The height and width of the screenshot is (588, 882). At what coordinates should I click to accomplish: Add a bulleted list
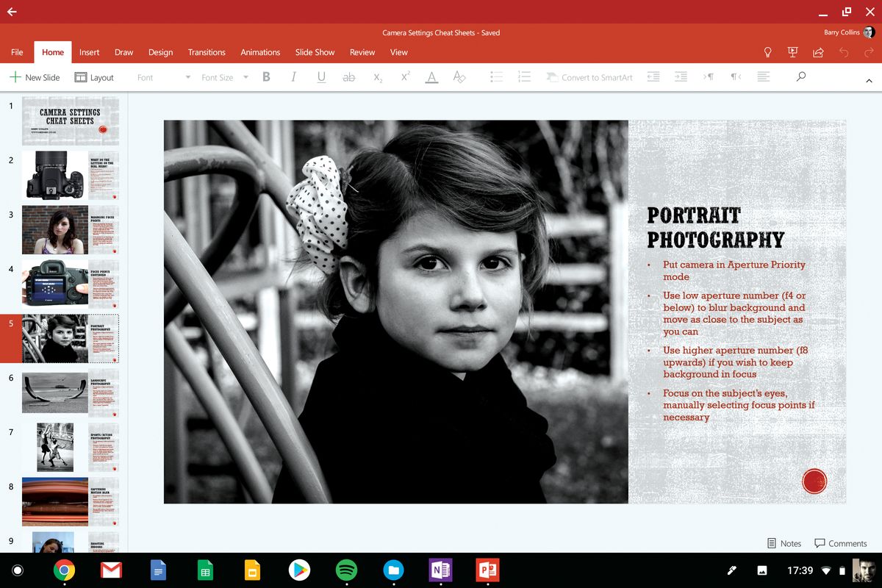click(496, 76)
